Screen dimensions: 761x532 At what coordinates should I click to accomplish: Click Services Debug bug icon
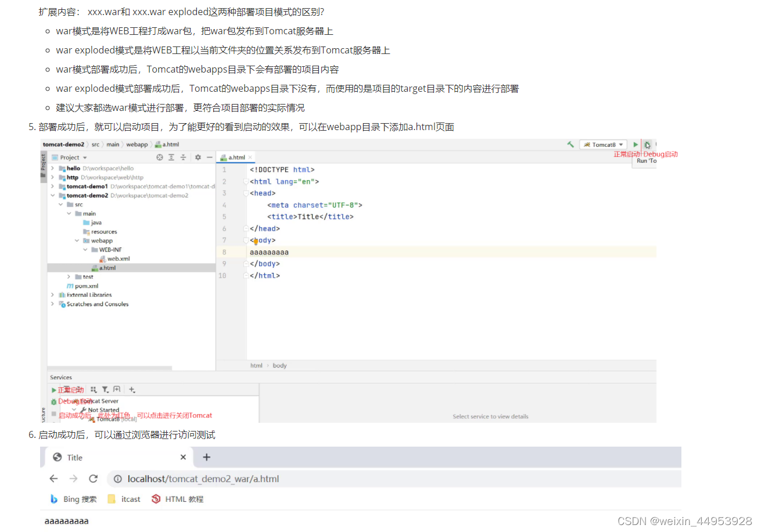[54, 401]
